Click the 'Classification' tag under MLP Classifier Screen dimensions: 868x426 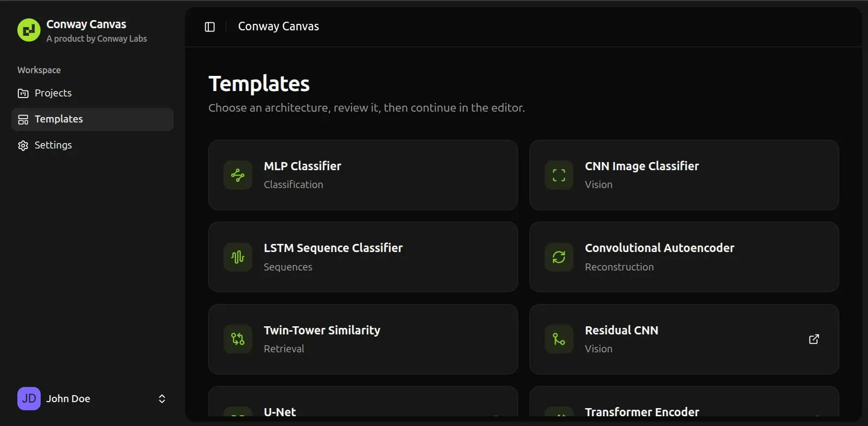pos(293,185)
